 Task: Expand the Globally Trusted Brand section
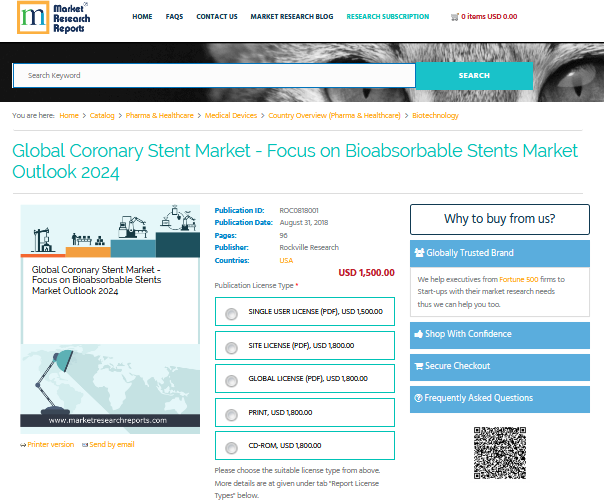point(500,253)
